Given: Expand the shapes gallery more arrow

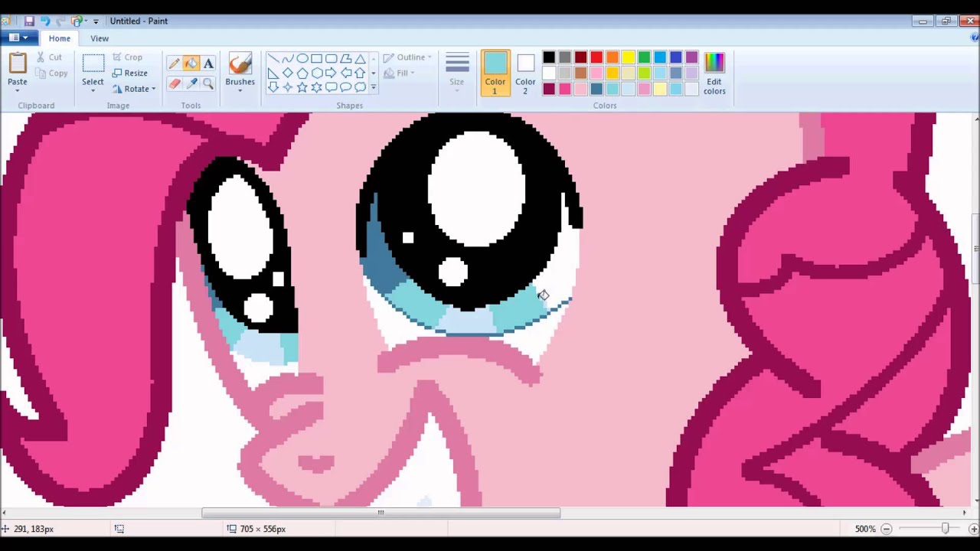Looking at the screenshot, I should [373, 87].
